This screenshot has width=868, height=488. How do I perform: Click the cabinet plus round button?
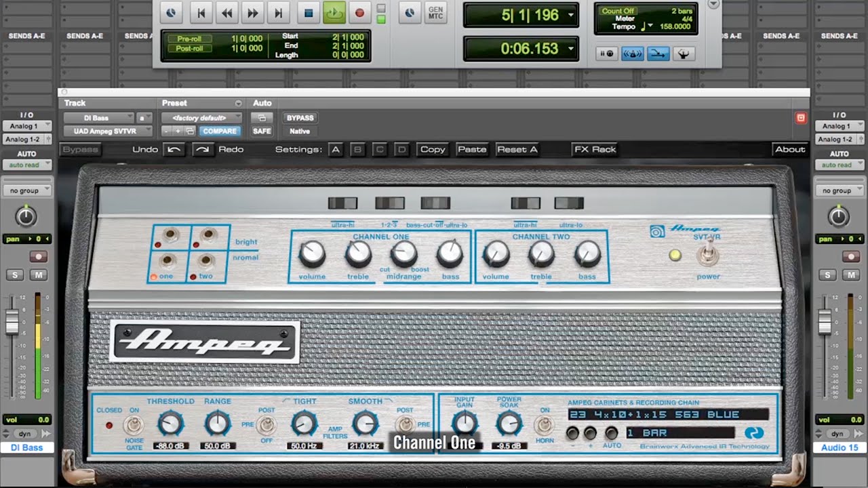point(591,434)
